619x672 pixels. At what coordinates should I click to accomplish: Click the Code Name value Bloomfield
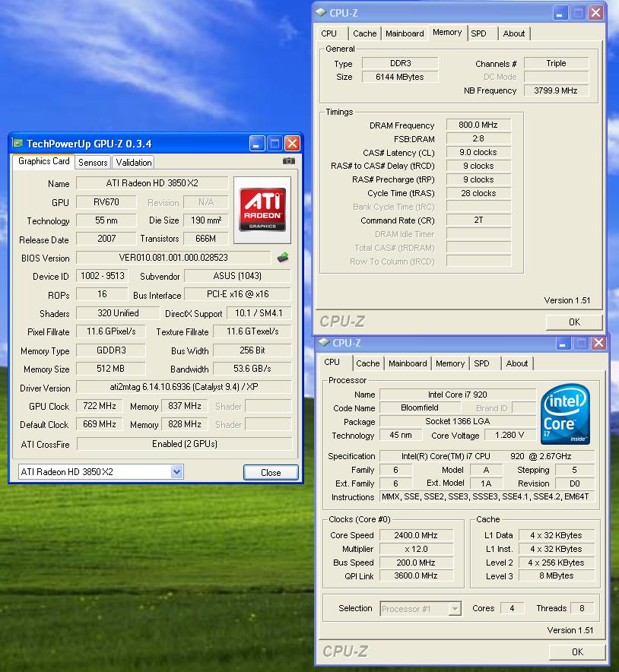pos(420,407)
